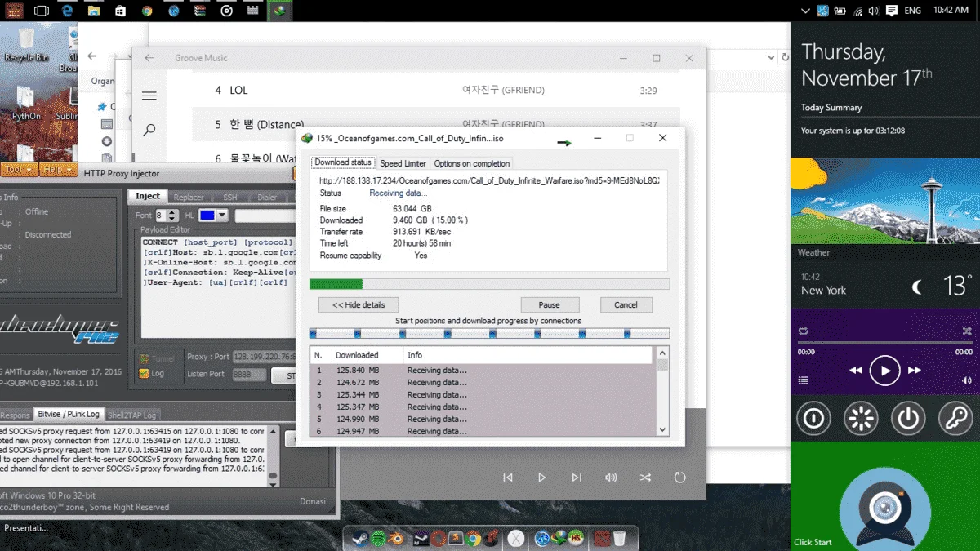Open Windows Store from the taskbar
The height and width of the screenshot is (551, 980).
[120, 11]
